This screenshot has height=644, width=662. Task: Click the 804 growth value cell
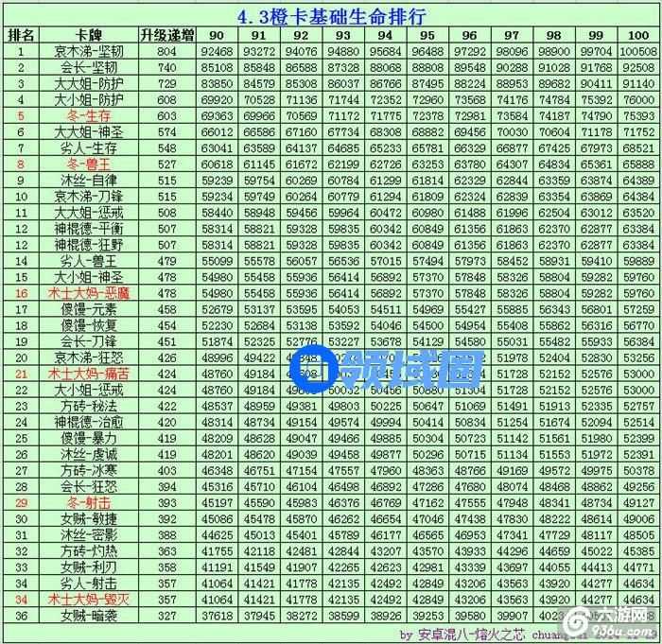coord(166,50)
